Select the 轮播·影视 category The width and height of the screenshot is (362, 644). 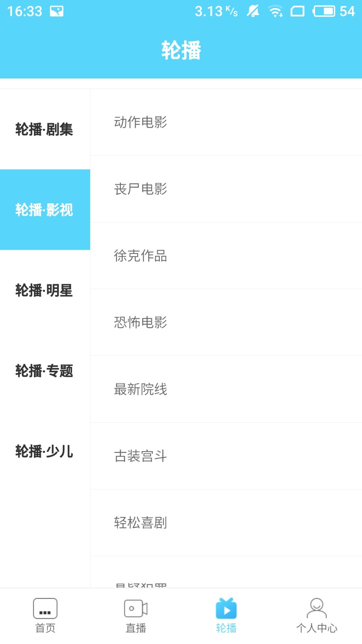(x=45, y=210)
